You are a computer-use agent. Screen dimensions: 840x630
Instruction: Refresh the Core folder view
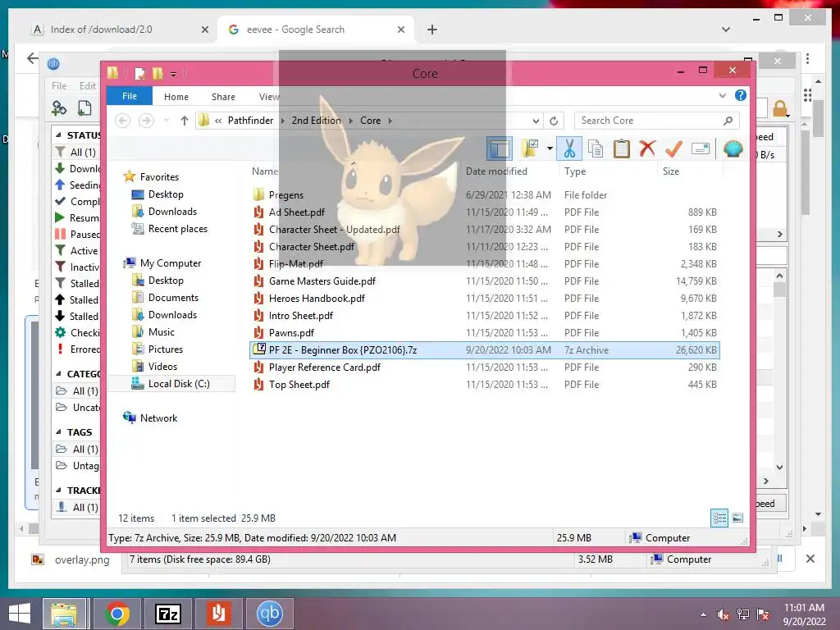pos(554,121)
